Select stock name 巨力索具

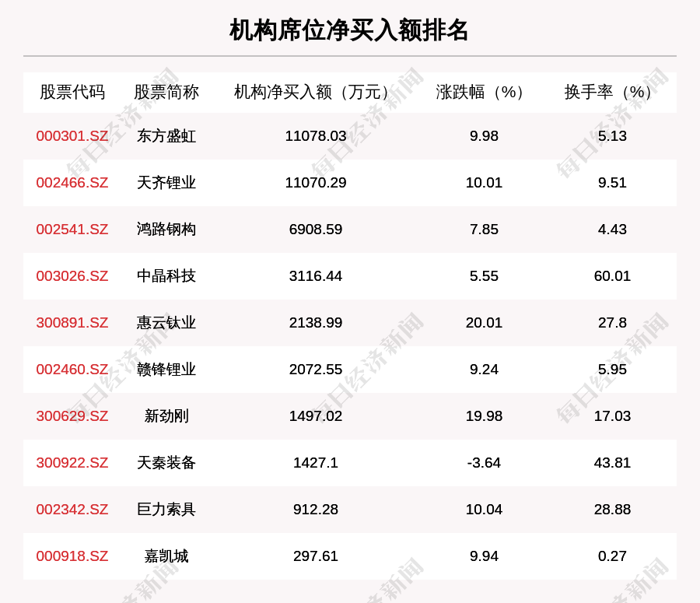tap(166, 509)
